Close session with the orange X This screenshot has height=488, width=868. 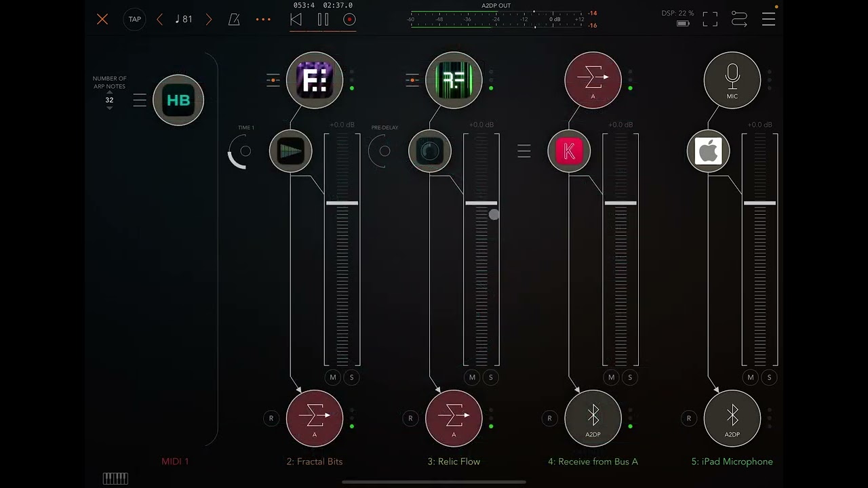[x=102, y=19]
